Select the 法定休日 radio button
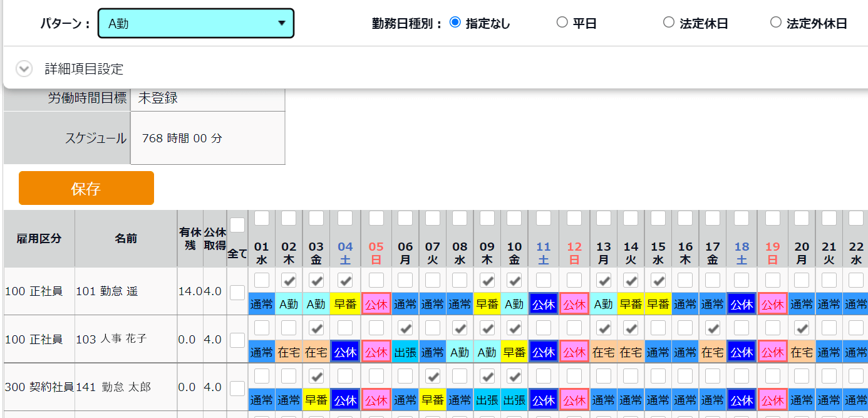 pos(669,23)
